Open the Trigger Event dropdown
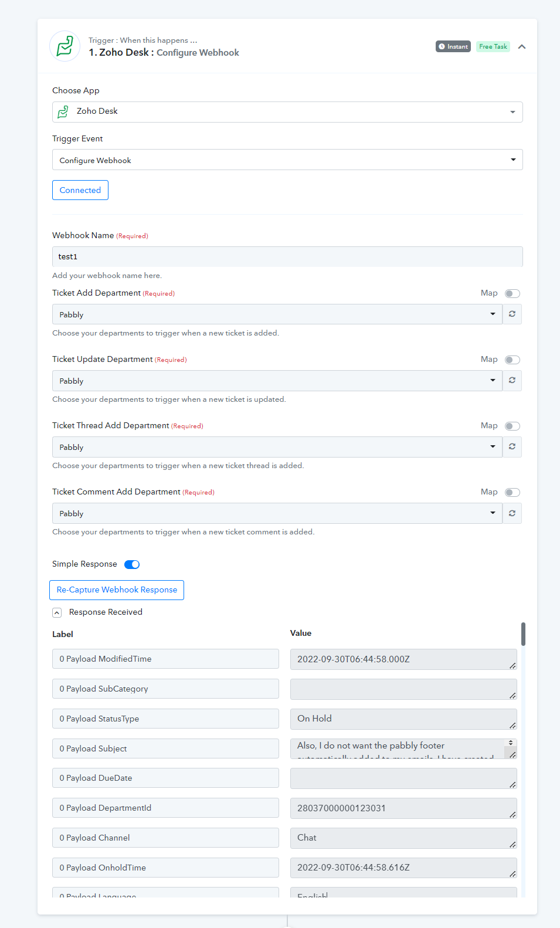560x928 pixels. pos(287,160)
